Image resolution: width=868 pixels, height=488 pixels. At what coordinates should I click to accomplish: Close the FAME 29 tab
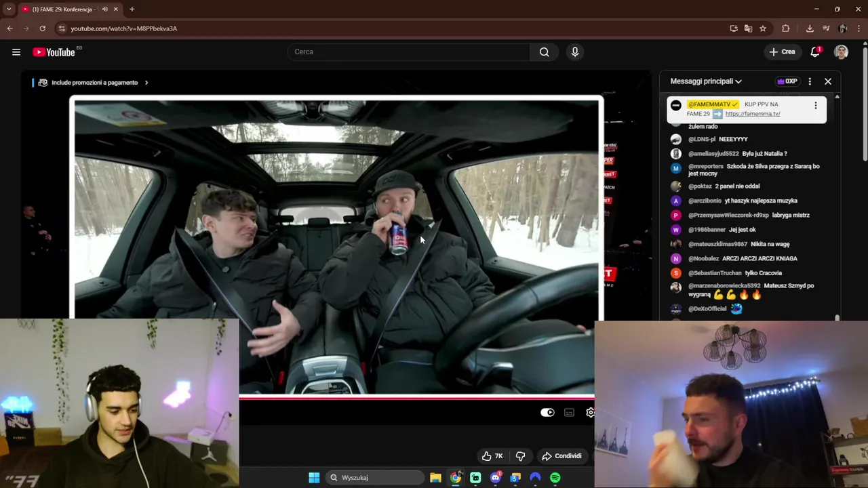point(116,9)
